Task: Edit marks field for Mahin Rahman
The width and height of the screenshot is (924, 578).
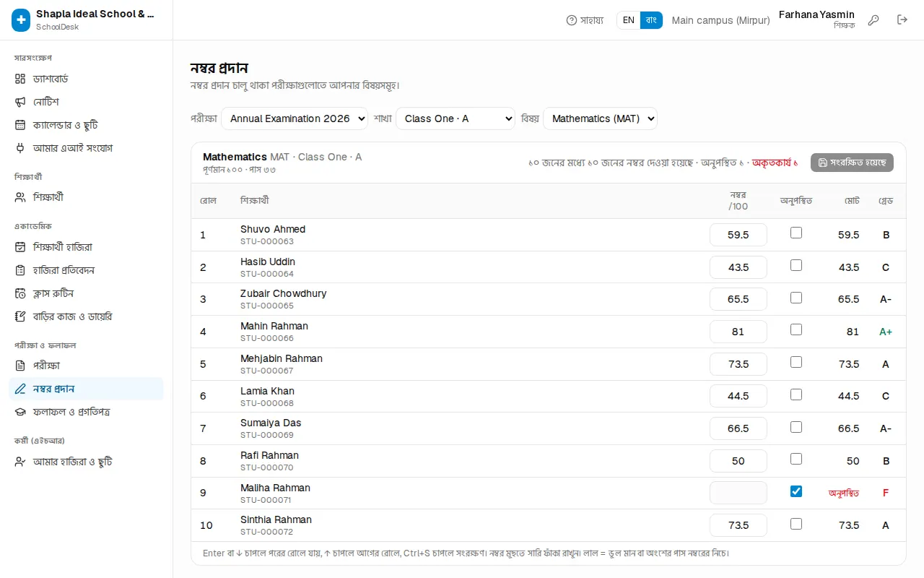Action: (738, 332)
